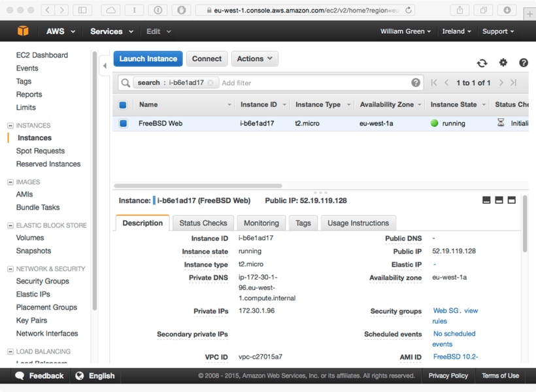Collapse the left navigation sidebar
Image resolution: width=536 pixels, height=392 pixels.
(105, 65)
